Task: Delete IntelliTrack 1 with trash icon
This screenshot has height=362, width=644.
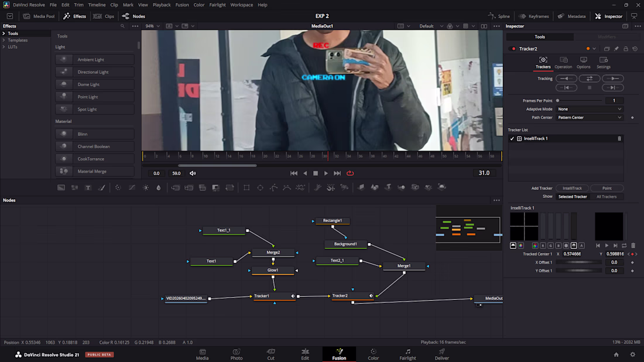Action: pyautogui.click(x=619, y=138)
